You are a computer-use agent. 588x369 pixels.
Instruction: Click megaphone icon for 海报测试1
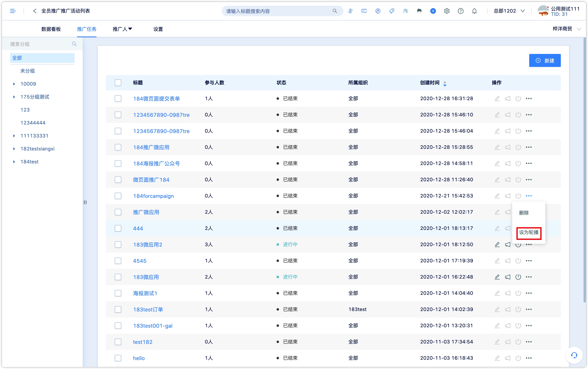pyautogui.click(x=508, y=293)
